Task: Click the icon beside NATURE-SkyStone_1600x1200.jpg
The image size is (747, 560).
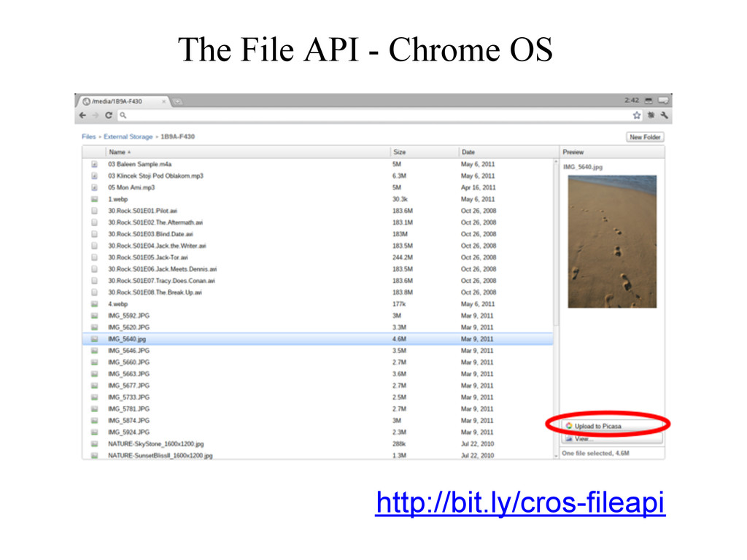Action: (x=94, y=444)
